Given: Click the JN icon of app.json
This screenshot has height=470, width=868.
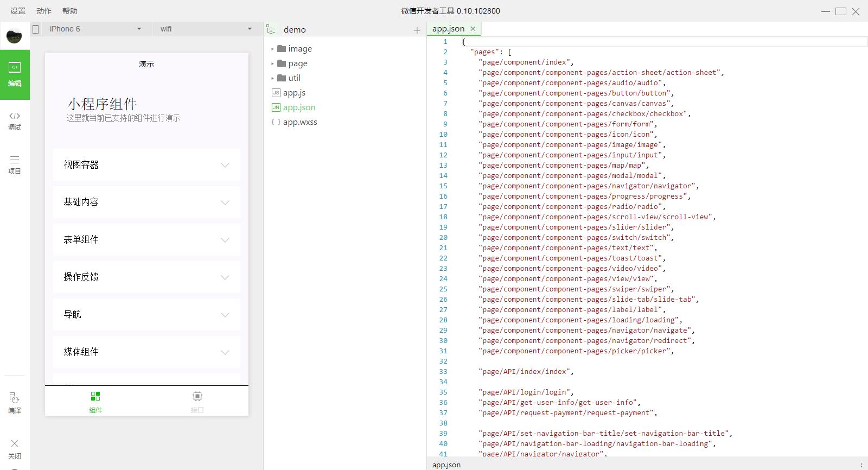Looking at the screenshot, I should [x=276, y=107].
